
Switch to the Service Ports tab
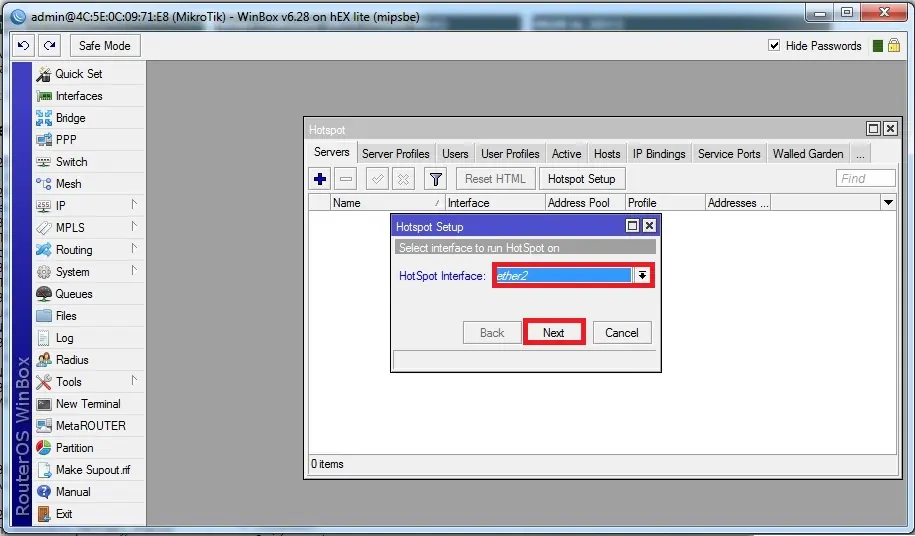pos(729,154)
